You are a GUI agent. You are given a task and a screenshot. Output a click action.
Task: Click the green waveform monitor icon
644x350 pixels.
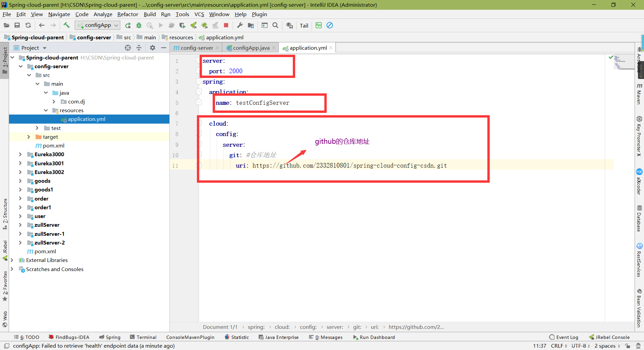click(319, 25)
